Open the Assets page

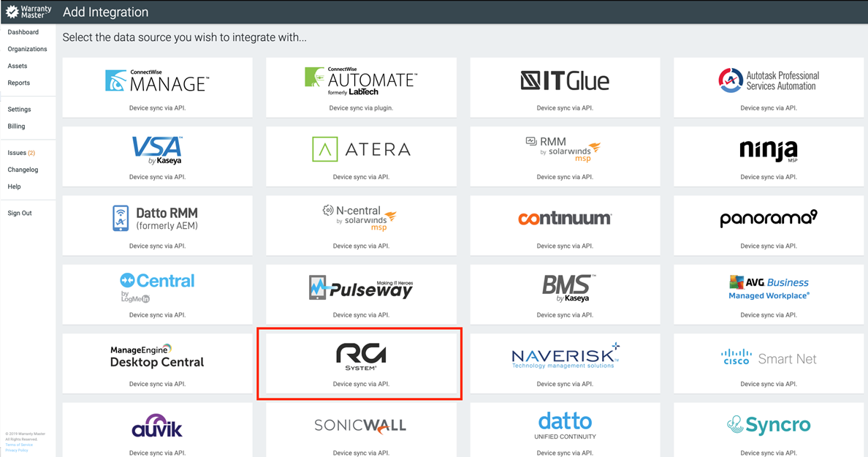point(18,66)
